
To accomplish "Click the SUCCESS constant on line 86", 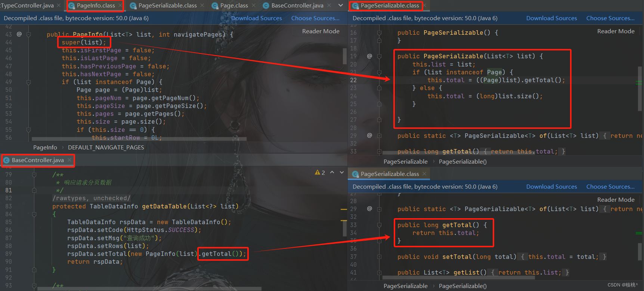I will point(181,230).
